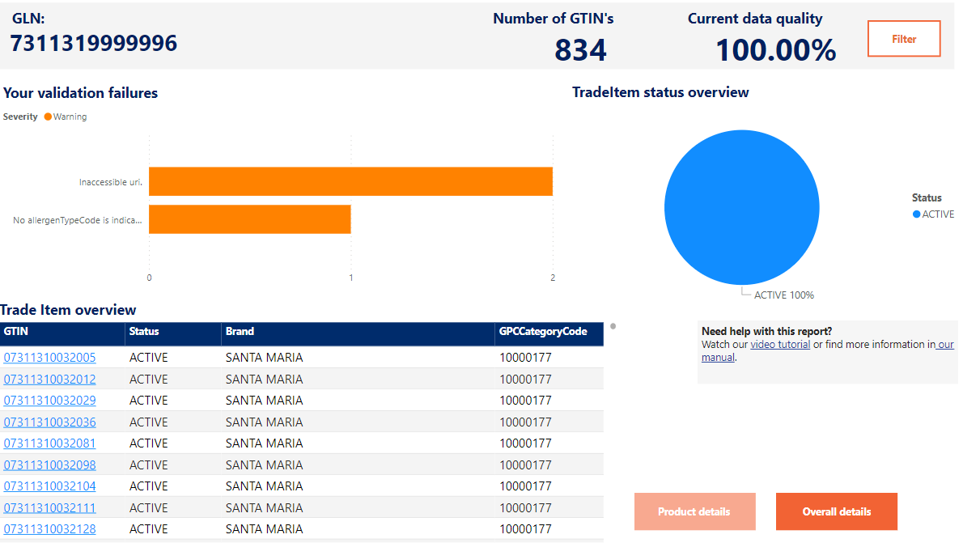Screen dimensions: 980x543
Task: Open GTIN 07311310032081
Action: click(49, 443)
